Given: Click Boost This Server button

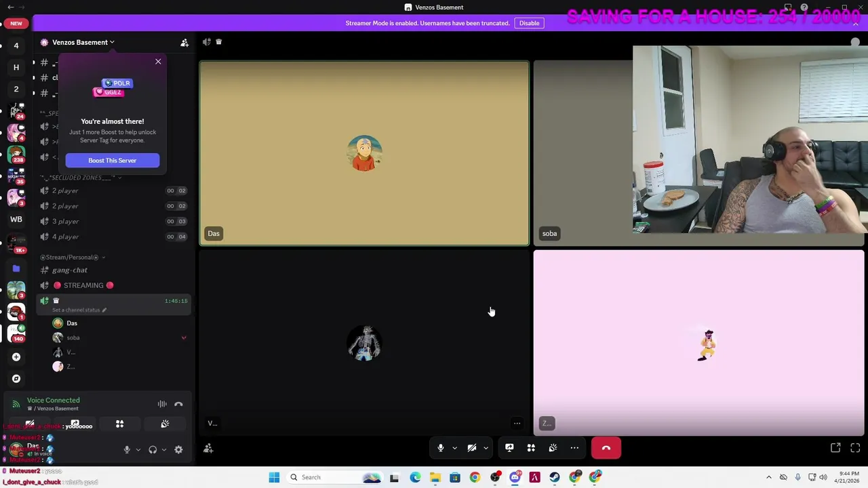Looking at the screenshot, I should pyautogui.click(x=113, y=161).
